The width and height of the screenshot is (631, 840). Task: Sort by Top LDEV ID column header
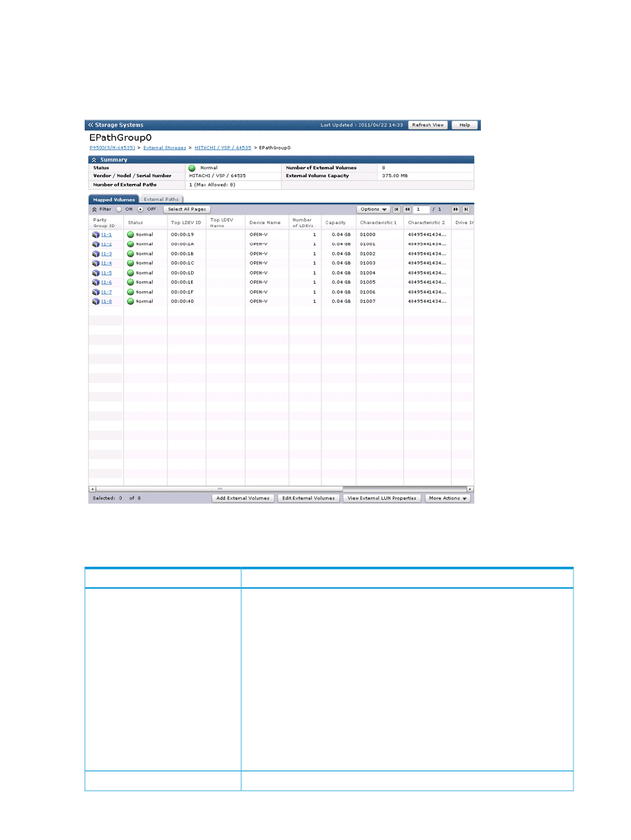pyautogui.click(x=187, y=223)
